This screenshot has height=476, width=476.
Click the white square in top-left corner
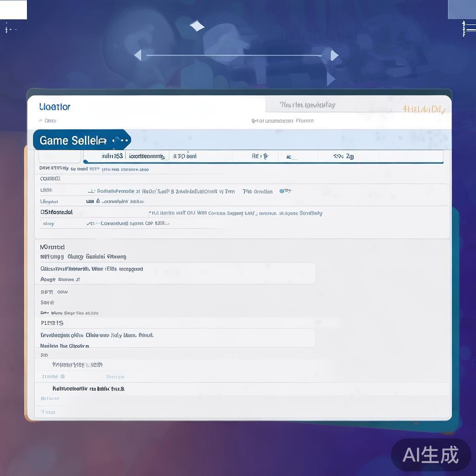click(13, 10)
